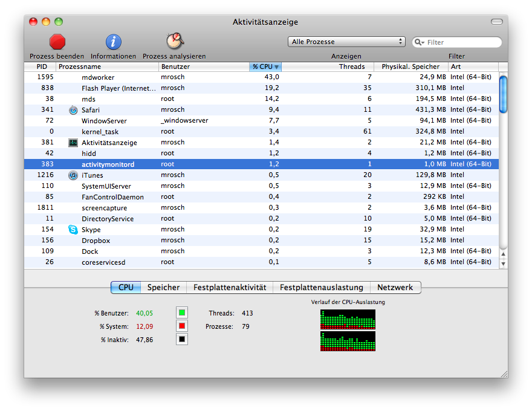Click the 431,3 MB memory value
Screen dimensions: 532x411
pyautogui.click(x=430, y=109)
